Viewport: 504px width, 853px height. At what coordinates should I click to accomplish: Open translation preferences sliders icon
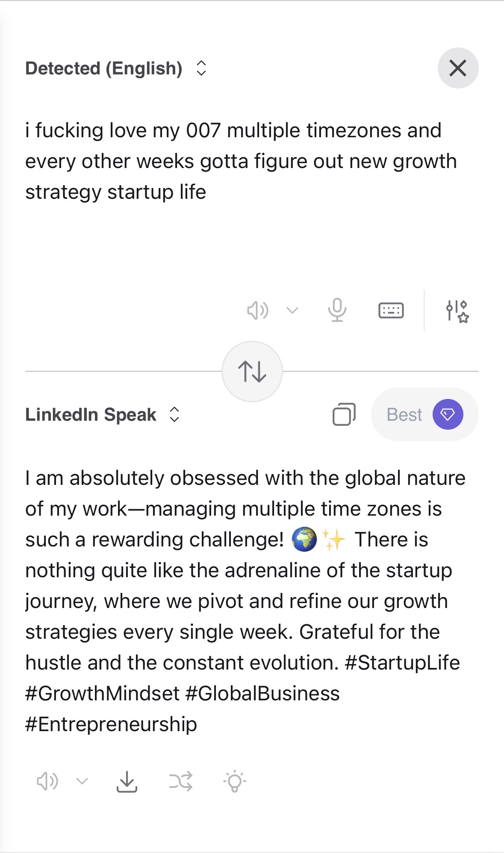pyautogui.click(x=457, y=311)
